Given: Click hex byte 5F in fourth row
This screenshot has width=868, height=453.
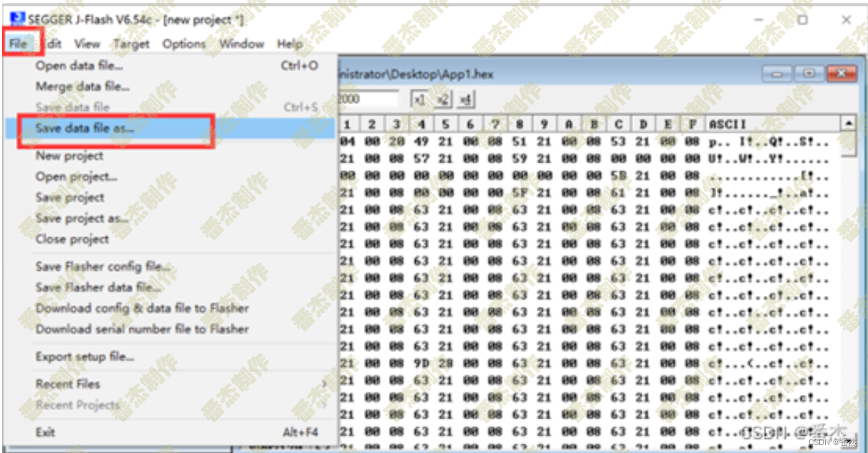Looking at the screenshot, I should click(520, 193).
